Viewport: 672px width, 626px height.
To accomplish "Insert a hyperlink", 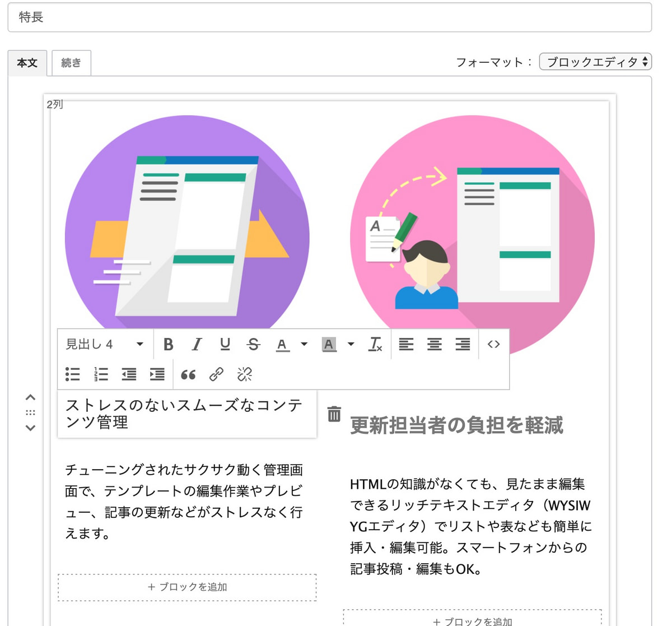I will (216, 374).
